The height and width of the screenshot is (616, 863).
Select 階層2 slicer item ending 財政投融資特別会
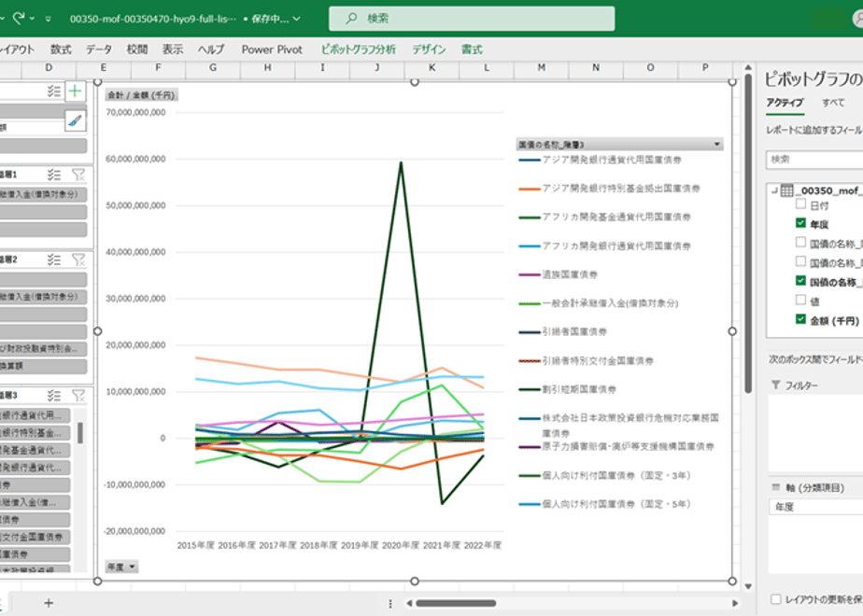coord(43,349)
